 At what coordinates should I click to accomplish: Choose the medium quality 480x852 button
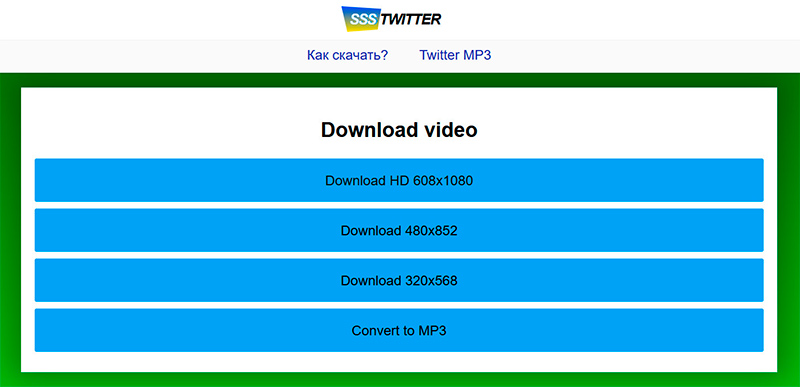point(399,230)
